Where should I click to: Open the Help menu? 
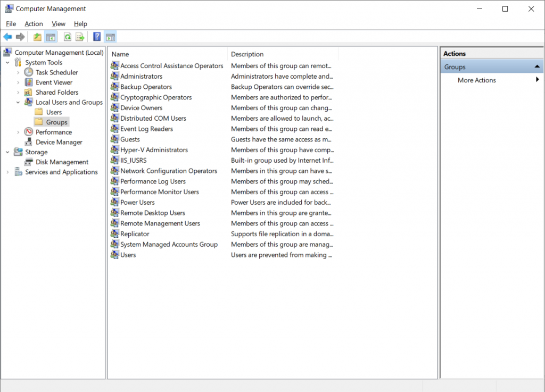(x=80, y=23)
